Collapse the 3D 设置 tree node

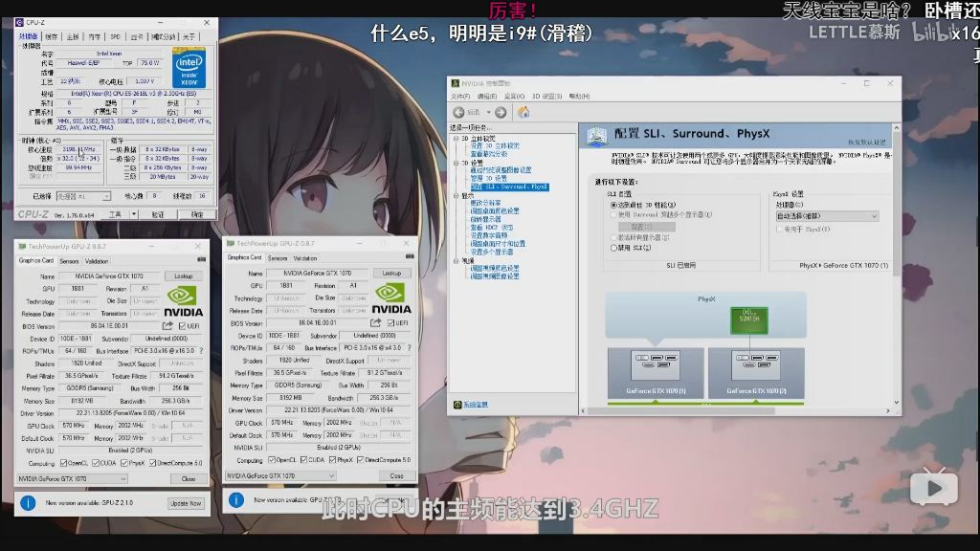(x=457, y=163)
